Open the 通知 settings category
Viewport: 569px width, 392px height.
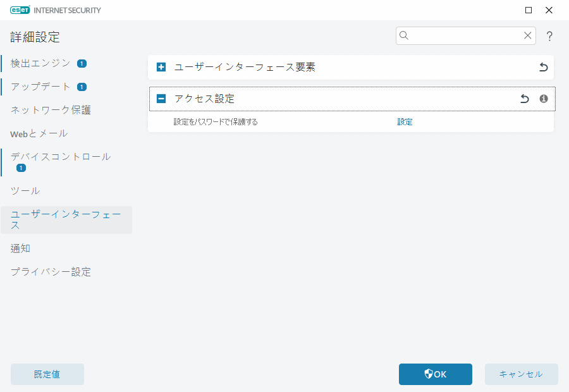click(x=20, y=248)
